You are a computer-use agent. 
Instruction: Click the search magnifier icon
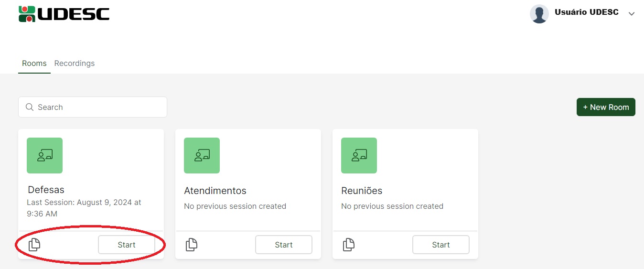pos(30,107)
